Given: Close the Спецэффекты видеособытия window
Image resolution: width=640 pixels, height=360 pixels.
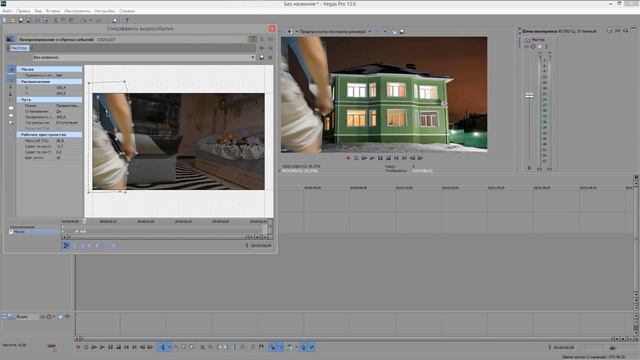Looking at the screenshot, I should (x=272, y=28).
